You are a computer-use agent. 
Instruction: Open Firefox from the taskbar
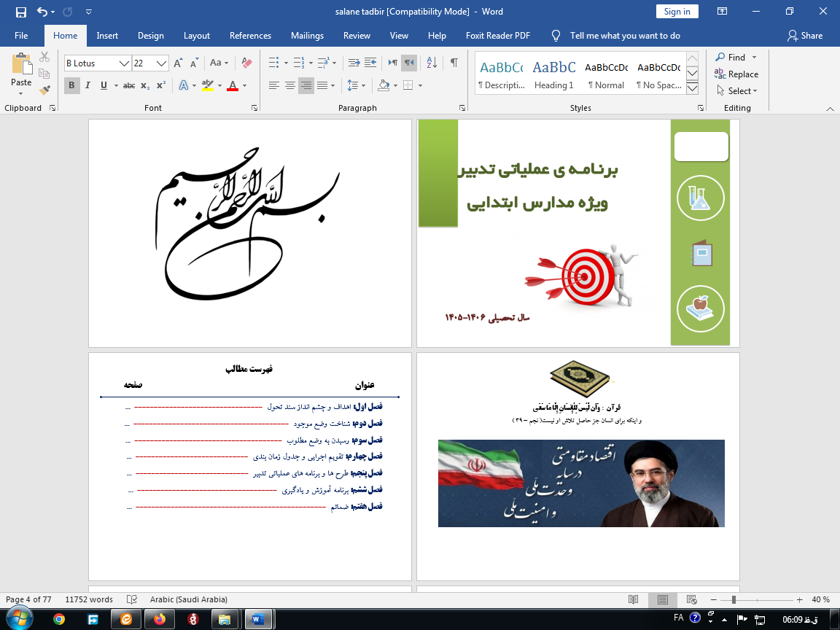(x=160, y=619)
